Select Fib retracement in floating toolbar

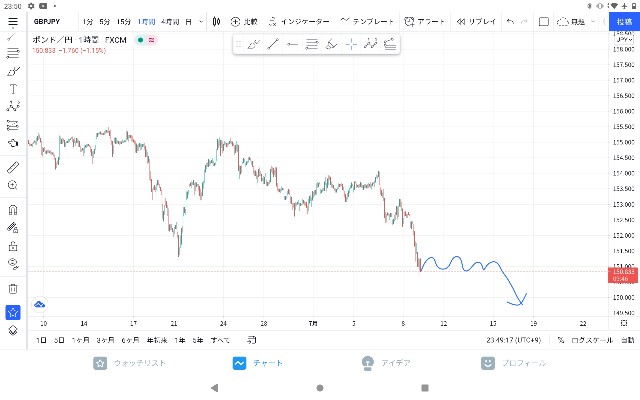312,44
